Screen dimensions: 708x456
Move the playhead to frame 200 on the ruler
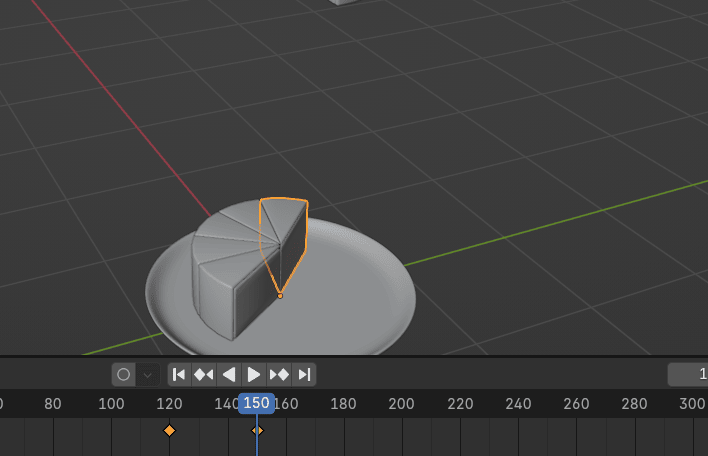(x=401, y=404)
